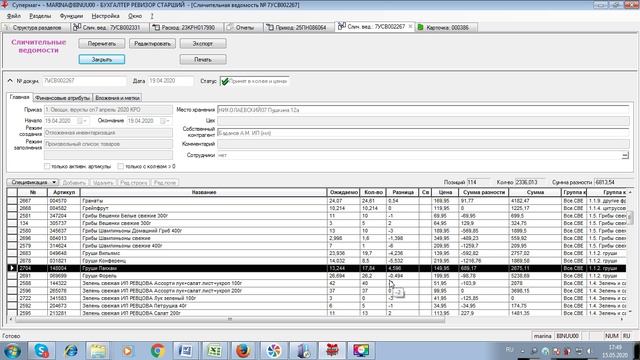Tick the row checkbox for Груши Конференц
Viewport: 640px width, 360px height.
pyautogui.click(x=12, y=261)
